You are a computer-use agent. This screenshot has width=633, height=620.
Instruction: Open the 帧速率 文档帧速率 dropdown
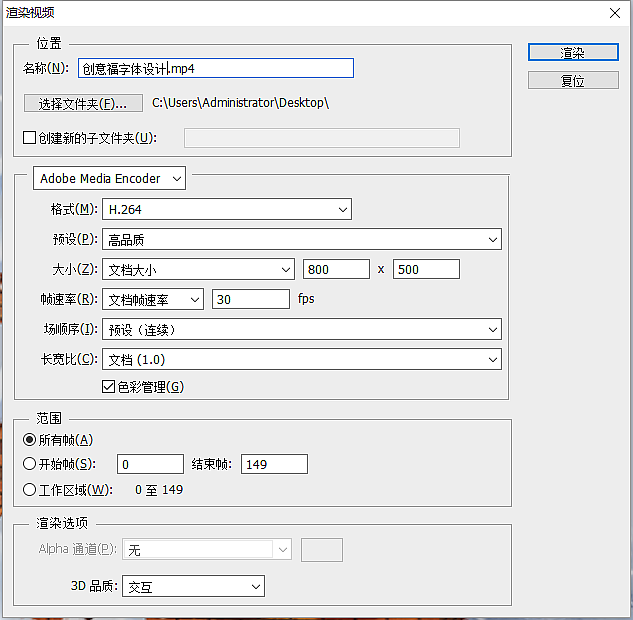point(153,300)
